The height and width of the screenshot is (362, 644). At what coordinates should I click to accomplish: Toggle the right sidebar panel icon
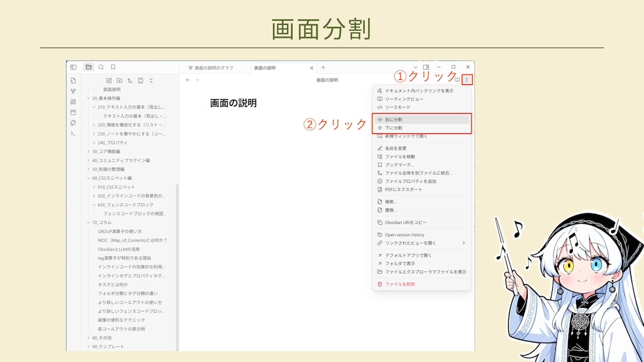426,67
